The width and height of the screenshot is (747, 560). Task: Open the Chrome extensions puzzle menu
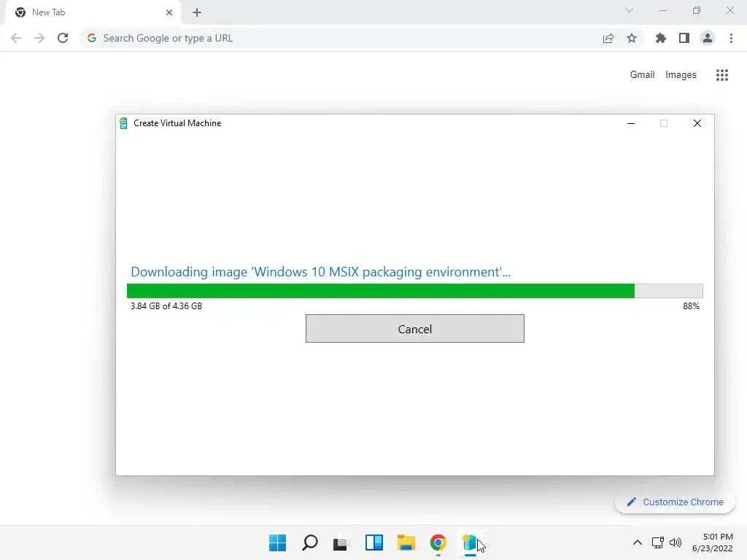661,38
